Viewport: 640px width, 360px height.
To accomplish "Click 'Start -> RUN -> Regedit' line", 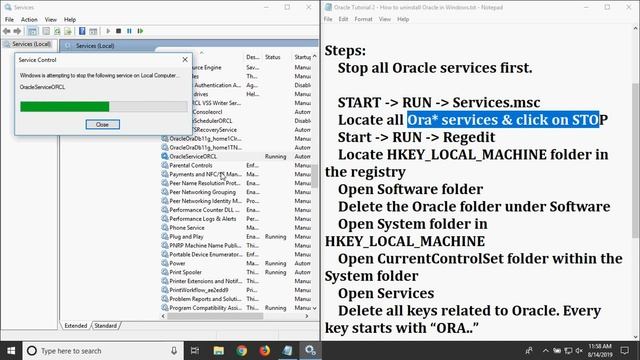I will (x=416, y=137).
